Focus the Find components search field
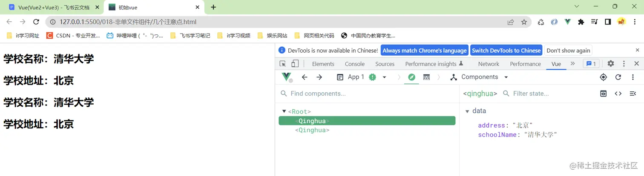 point(367,94)
